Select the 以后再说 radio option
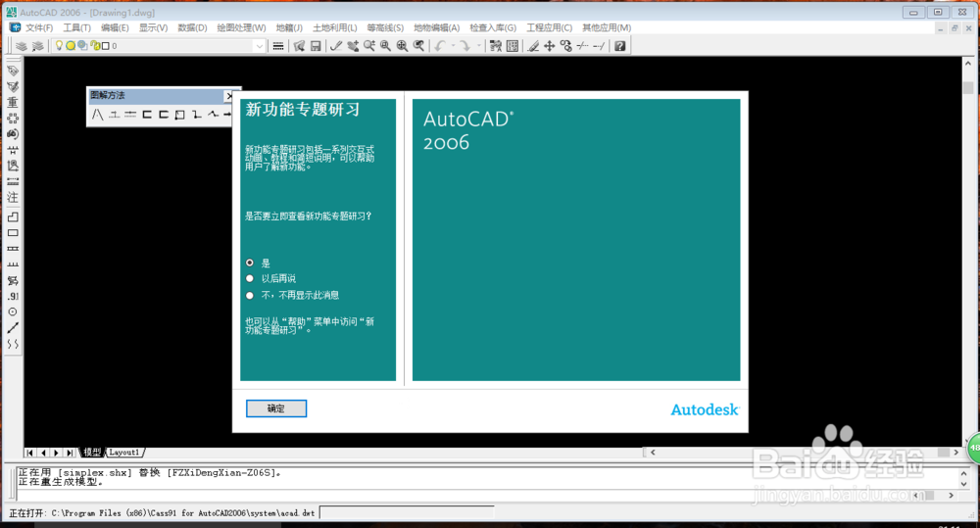The width and height of the screenshot is (980, 528). [x=250, y=278]
